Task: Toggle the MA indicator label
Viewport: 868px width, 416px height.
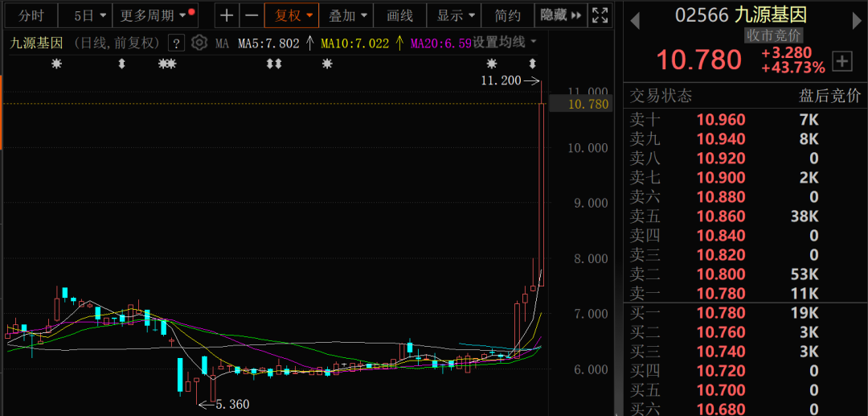Action: click(x=222, y=43)
